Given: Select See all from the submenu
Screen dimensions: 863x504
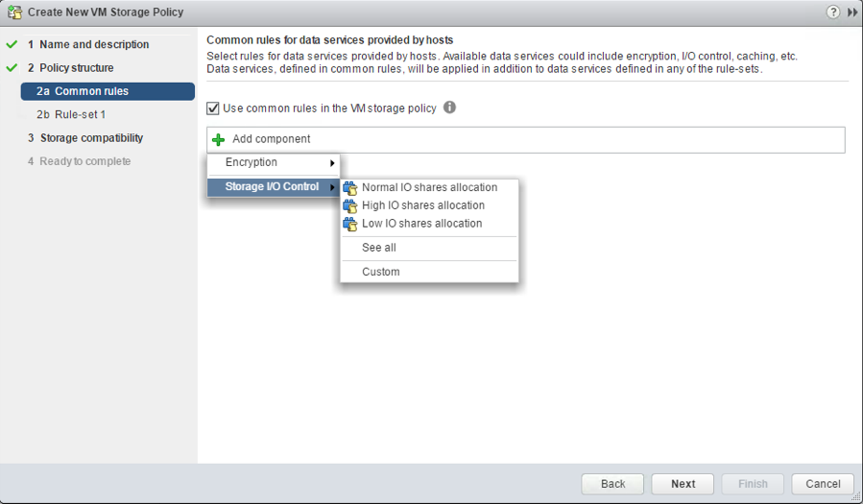Looking at the screenshot, I should tap(378, 248).
